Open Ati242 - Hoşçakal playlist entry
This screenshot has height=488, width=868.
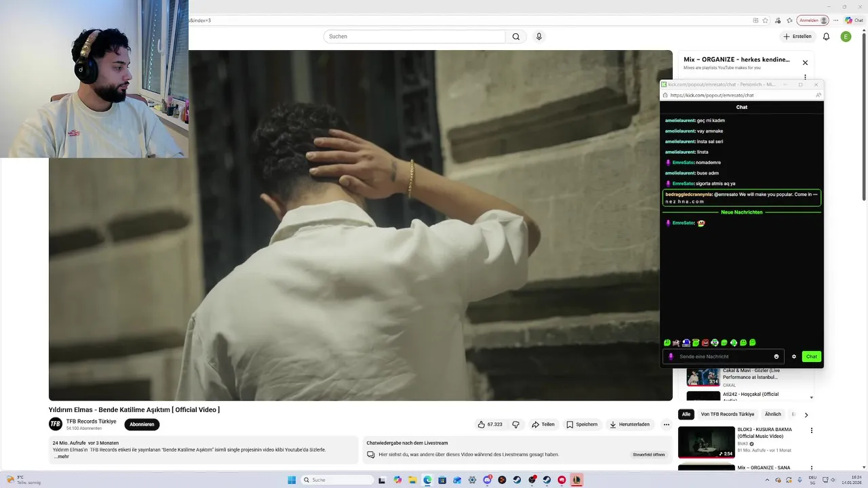(749, 396)
